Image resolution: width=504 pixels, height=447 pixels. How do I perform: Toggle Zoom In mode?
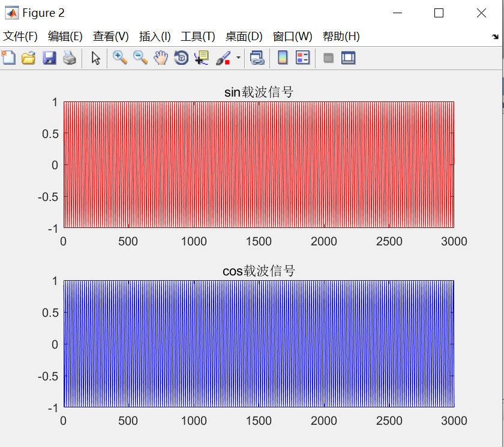(x=119, y=58)
